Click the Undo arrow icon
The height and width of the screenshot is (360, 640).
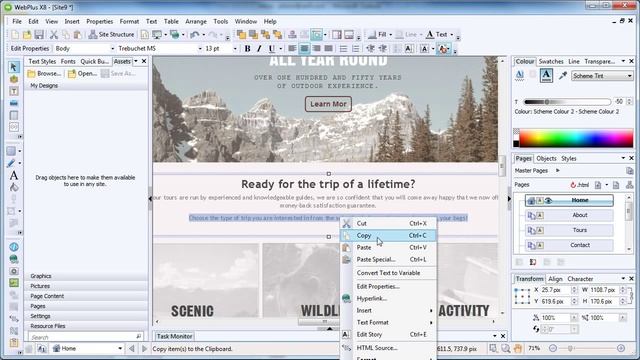tap(194, 35)
